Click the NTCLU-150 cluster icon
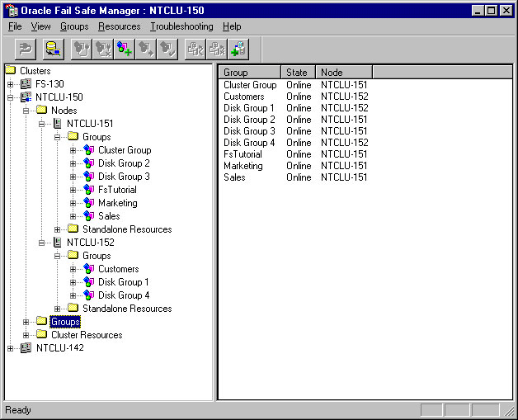This screenshot has width=518, height=420. 26,97
